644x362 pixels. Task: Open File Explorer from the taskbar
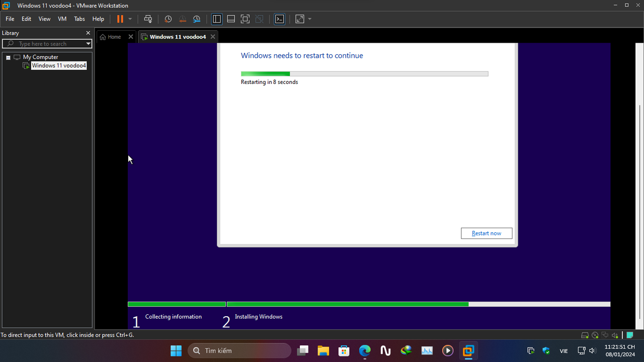323,350
